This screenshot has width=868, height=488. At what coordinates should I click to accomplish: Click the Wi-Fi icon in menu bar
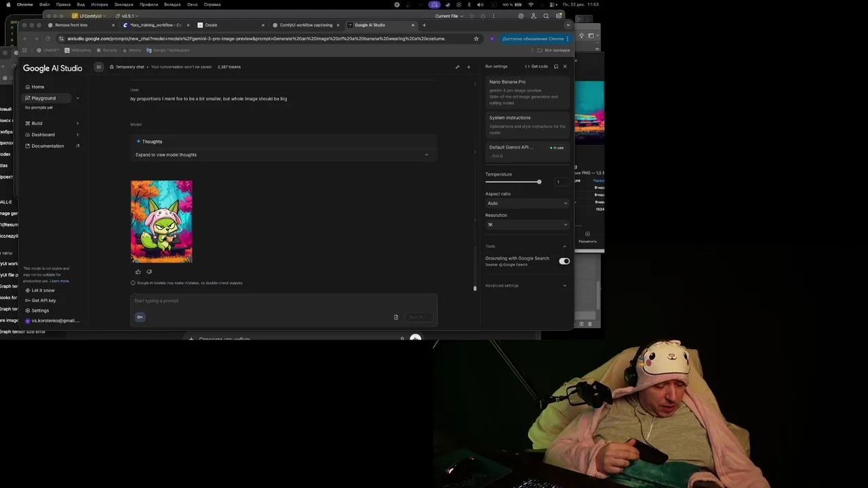pyautogui.click(x=531, y=5)
